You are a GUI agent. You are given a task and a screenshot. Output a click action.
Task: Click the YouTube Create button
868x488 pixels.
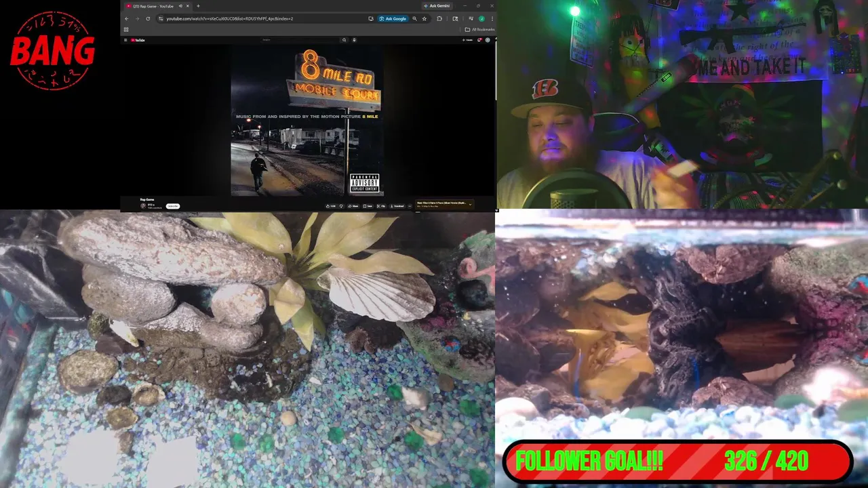coord(467,40)
